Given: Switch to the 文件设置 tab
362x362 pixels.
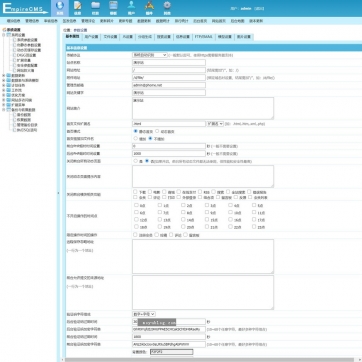Looking at the screenshot, I should (x=110, y=37).
